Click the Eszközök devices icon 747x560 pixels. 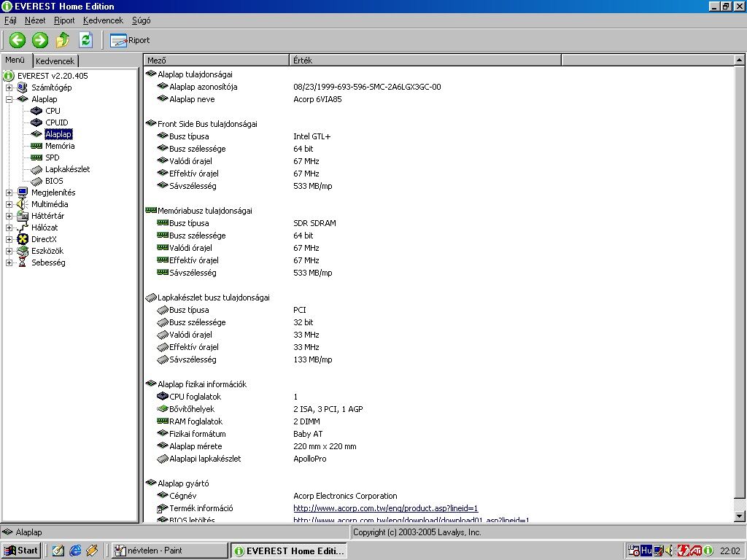click(23, 251)
